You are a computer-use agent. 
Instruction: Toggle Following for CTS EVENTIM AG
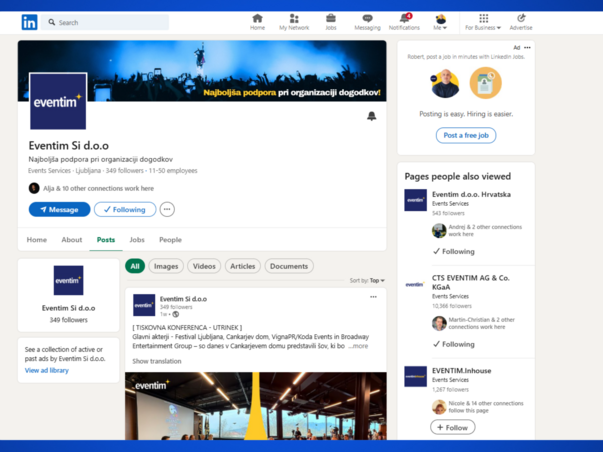click(x=454, y=344)
